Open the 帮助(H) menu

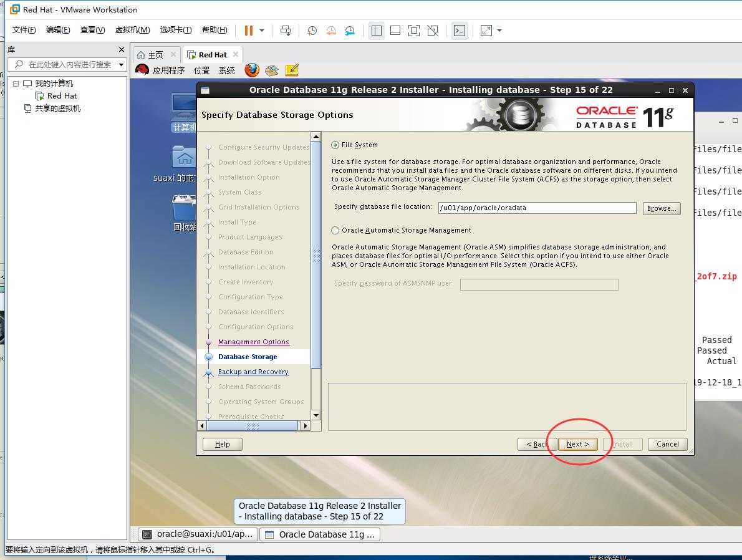click(x=214, y=30)
